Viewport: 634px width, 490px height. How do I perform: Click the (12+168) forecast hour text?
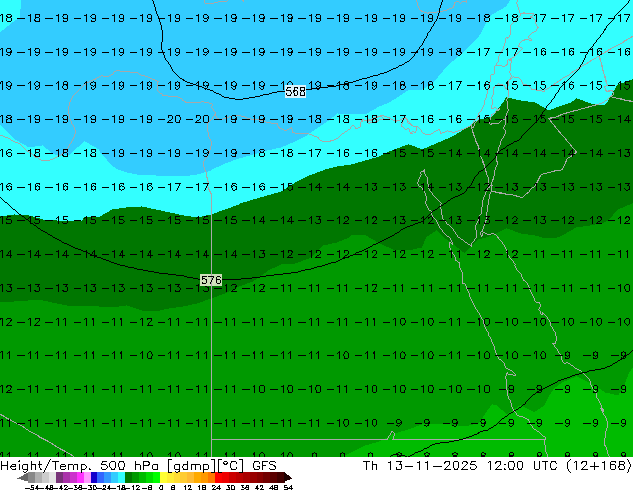click(598, 466)
